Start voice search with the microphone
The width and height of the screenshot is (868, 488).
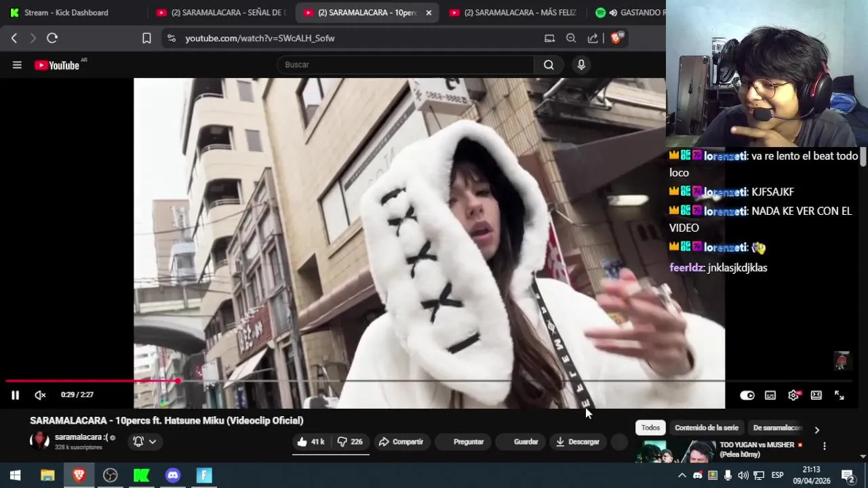581,65
